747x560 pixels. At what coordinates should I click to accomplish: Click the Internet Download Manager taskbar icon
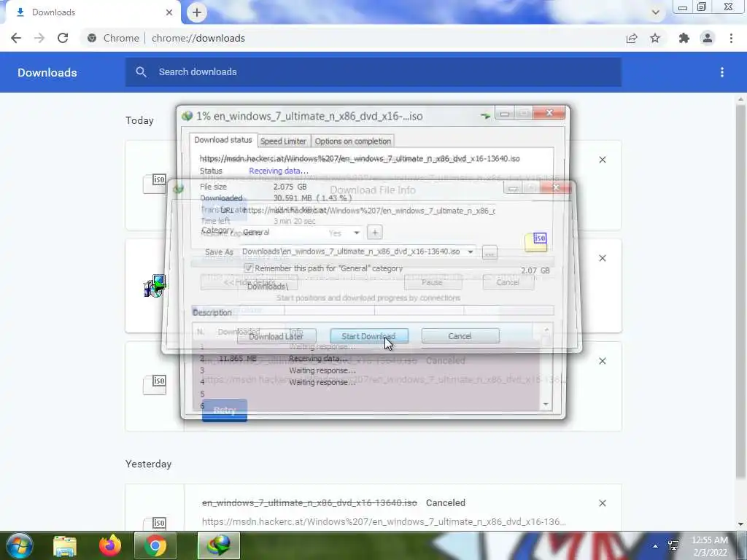tap(219, 545)
